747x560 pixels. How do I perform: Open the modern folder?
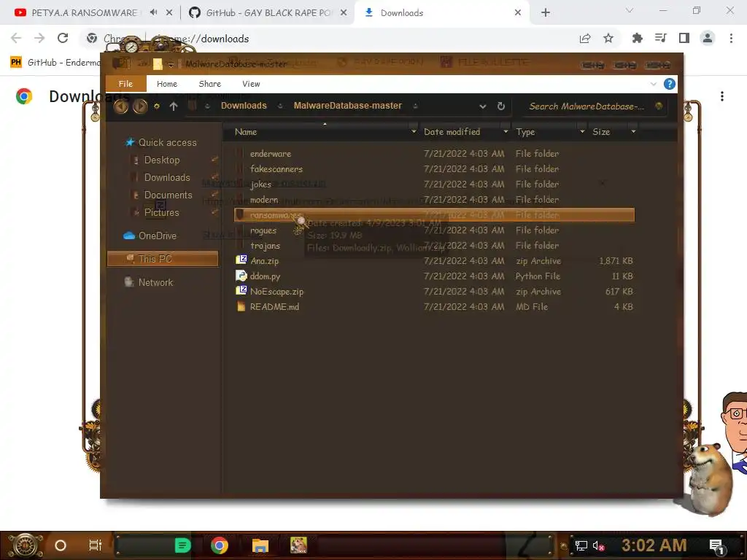[264, 200]
